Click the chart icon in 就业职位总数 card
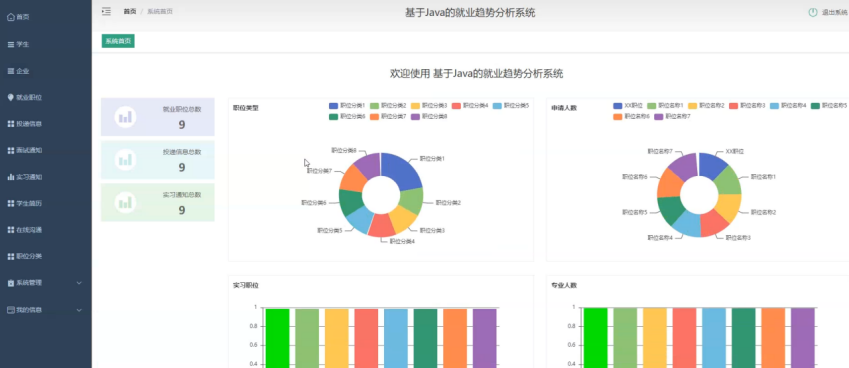The width and height of the screenshot is (849, 368). click(x=125, y=117)
